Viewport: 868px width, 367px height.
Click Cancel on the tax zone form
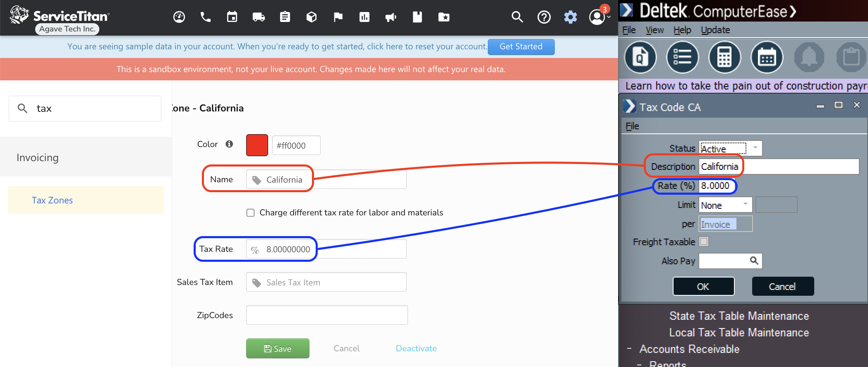click(x=346, y=348)
